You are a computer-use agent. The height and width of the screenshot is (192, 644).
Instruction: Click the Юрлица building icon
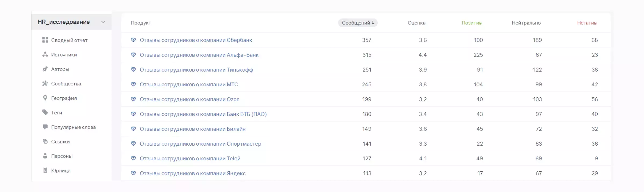point(45,170)
